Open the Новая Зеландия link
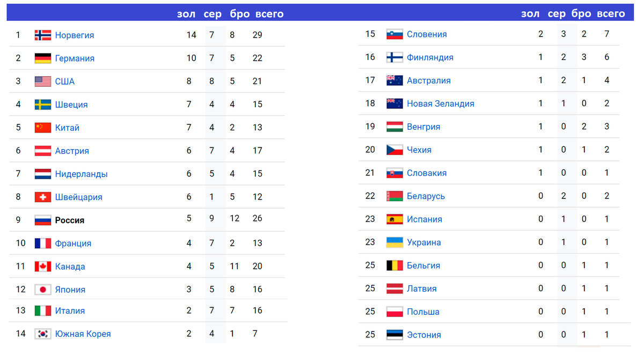 pos(441,104)
